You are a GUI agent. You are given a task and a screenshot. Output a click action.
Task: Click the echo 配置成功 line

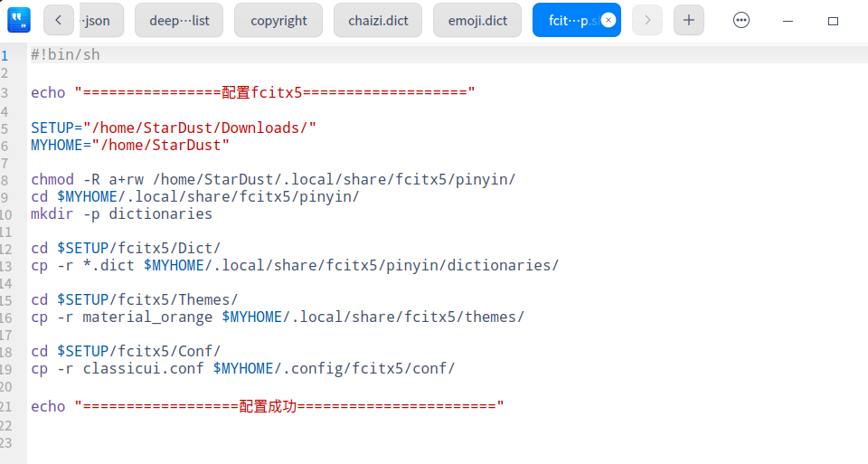pyautogui.click(x=268, y=406)
